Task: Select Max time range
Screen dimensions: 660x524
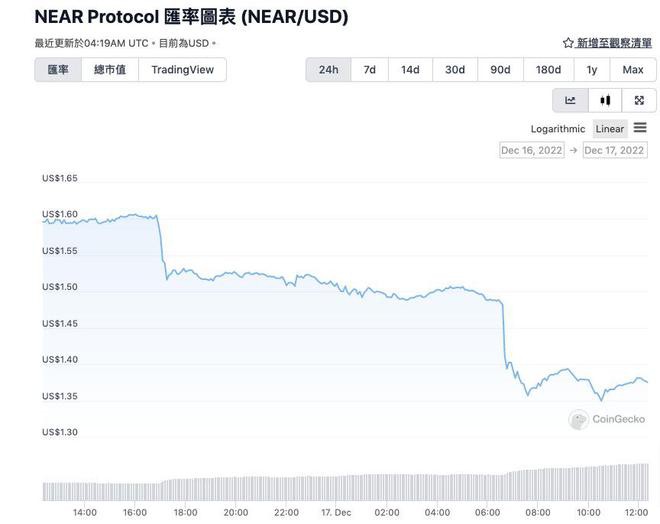Action: pos(633,70)
